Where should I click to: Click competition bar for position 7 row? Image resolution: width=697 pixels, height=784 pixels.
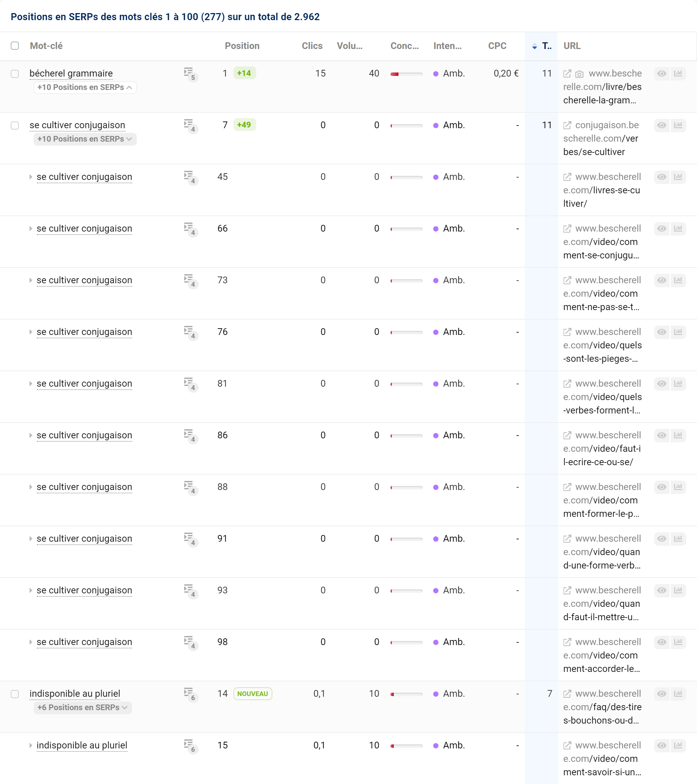406,126
